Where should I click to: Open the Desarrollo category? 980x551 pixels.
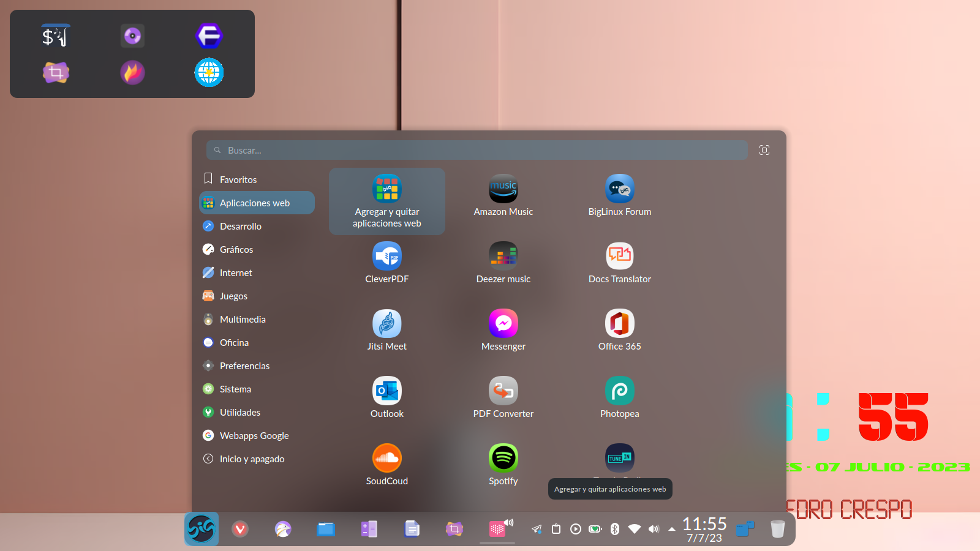257,226
